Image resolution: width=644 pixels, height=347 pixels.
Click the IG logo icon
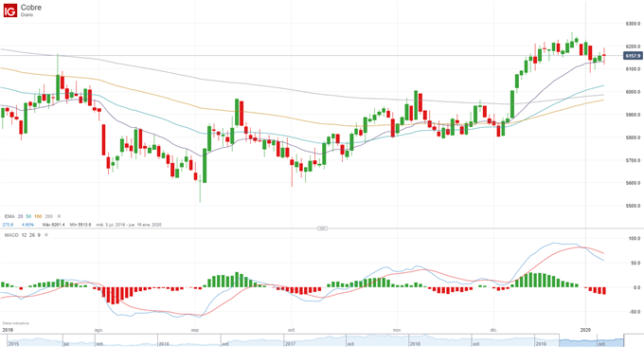point(10,9)
